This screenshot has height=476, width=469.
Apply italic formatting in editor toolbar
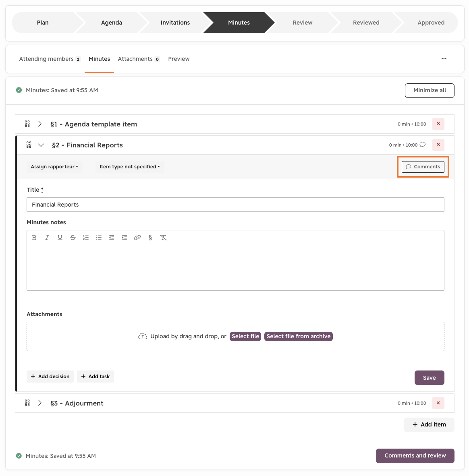coord(47,237)
